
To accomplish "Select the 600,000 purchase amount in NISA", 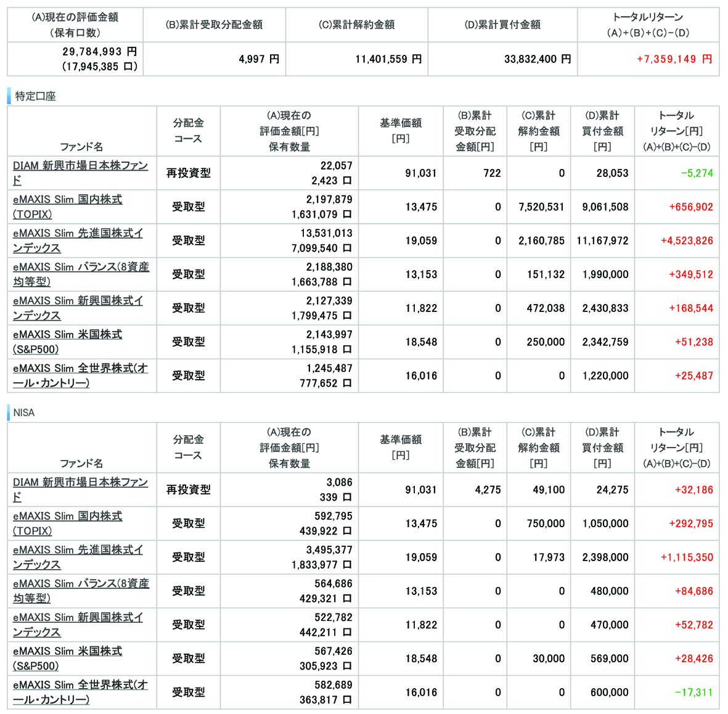I will (x=610, y=692).
